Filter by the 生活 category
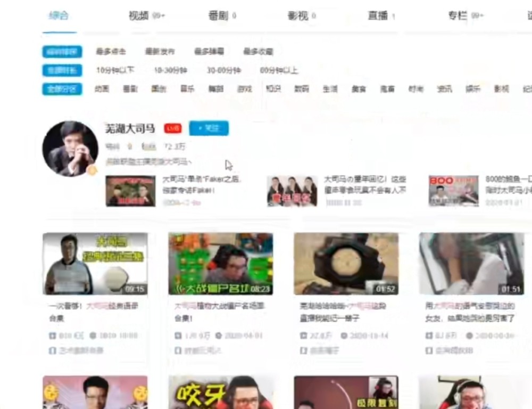Image resolution: width=532 pixels, height=409 pixels. pos(330,89)
